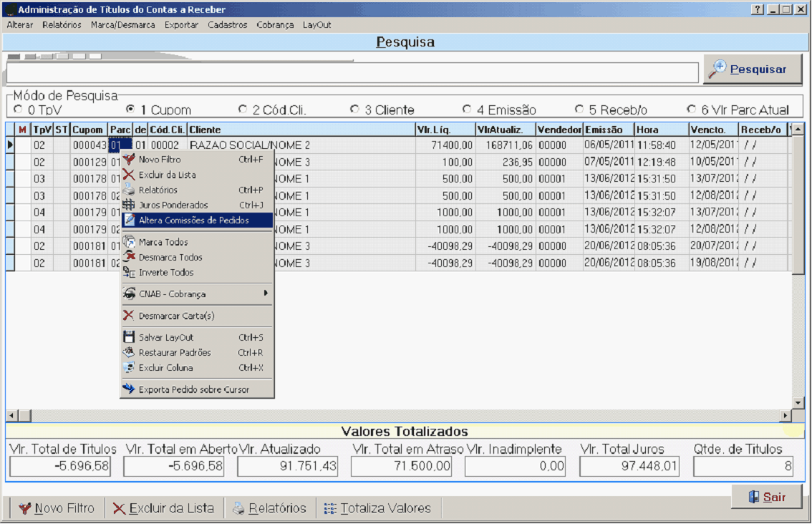
Task: Choose Altera Comissões de Pedidos menu entry
Action: (x=194, y=220)
